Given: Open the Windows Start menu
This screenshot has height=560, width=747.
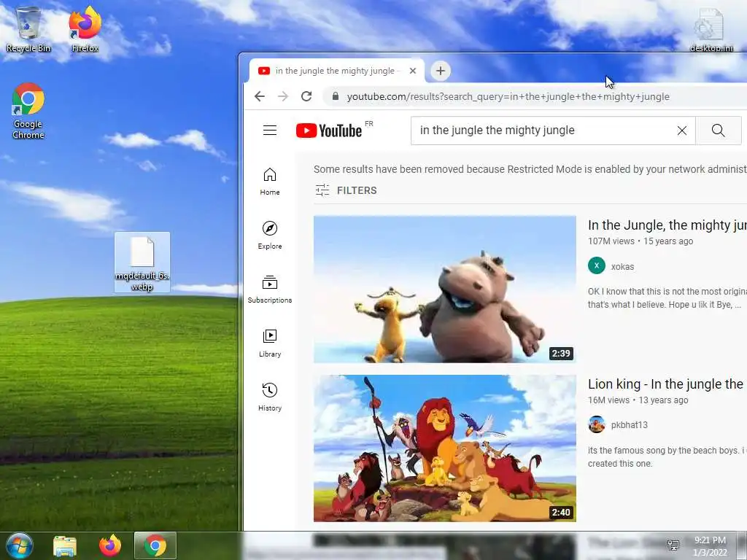Looking at the screenshot, I should click(20, 545).
